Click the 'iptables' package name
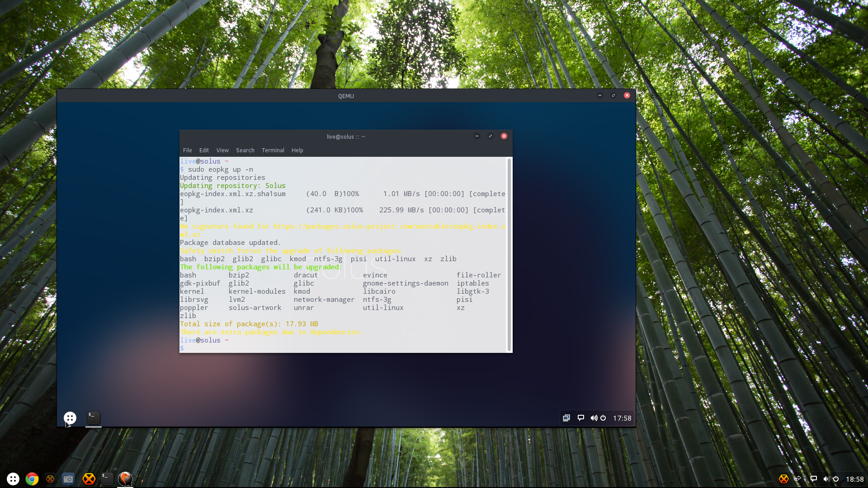This screenshot has width=868, height=488. (473, 283)
